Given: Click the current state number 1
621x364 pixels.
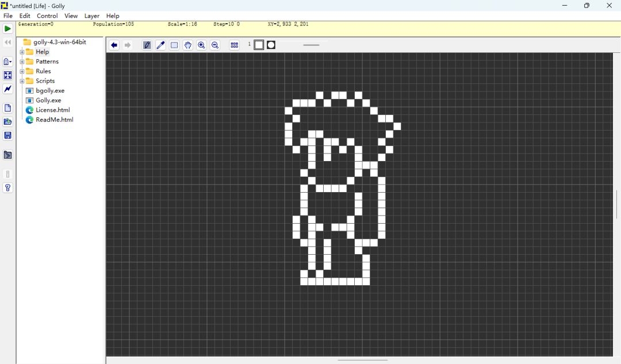Looking at the screenshot, I should (249, 44).
